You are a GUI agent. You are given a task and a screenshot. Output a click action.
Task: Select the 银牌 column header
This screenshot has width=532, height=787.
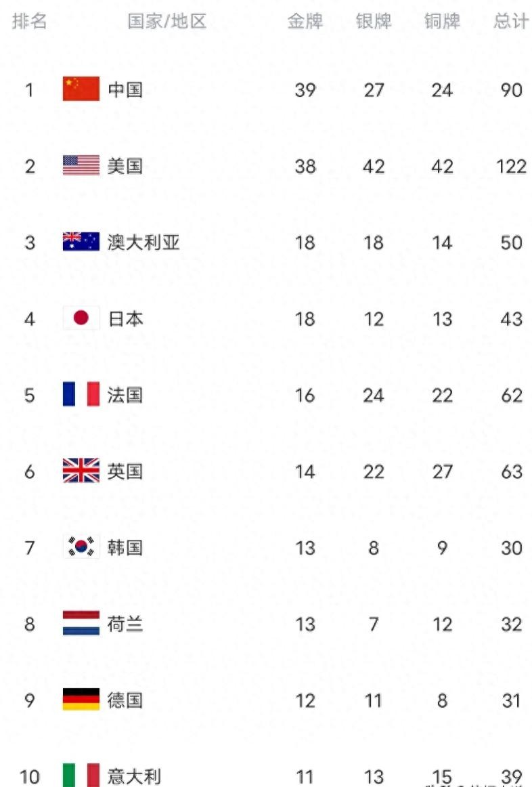click(x=374, y=22)
